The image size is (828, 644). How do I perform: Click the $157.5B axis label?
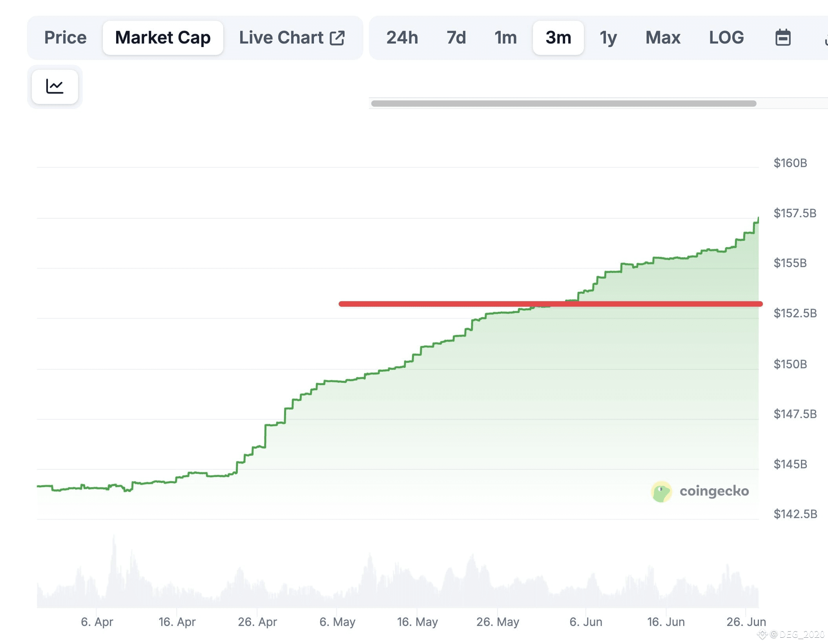point(795,213)
